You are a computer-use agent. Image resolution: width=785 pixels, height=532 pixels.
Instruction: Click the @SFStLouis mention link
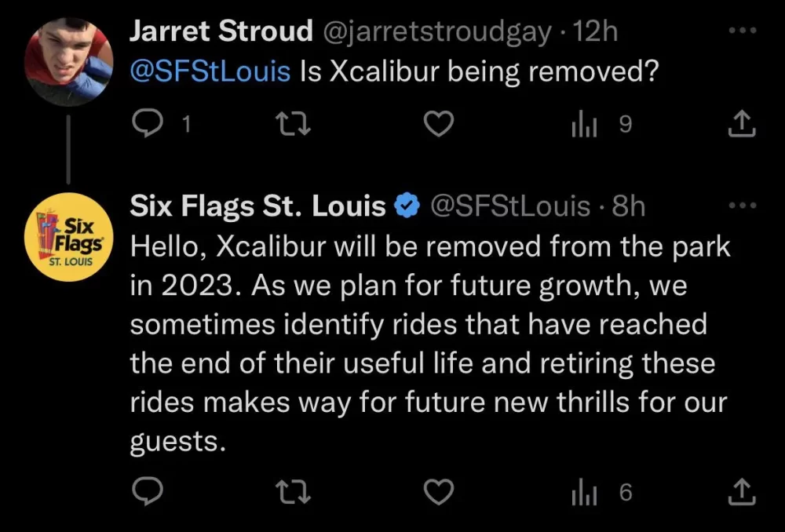[210, 72]
